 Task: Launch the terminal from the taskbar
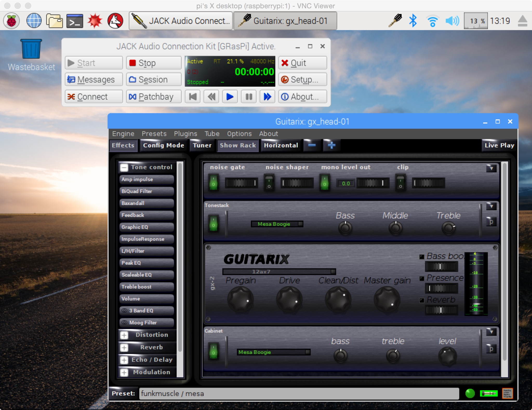click(75, 21)
